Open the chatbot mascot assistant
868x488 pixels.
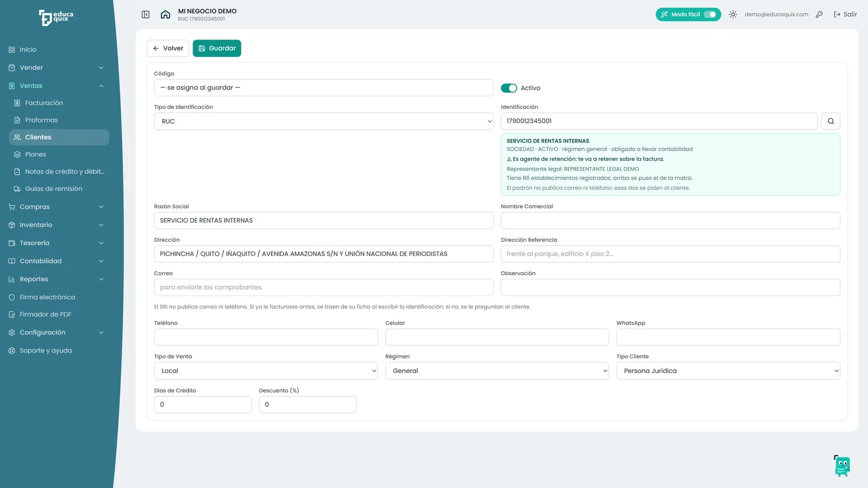tap(842, 466)
